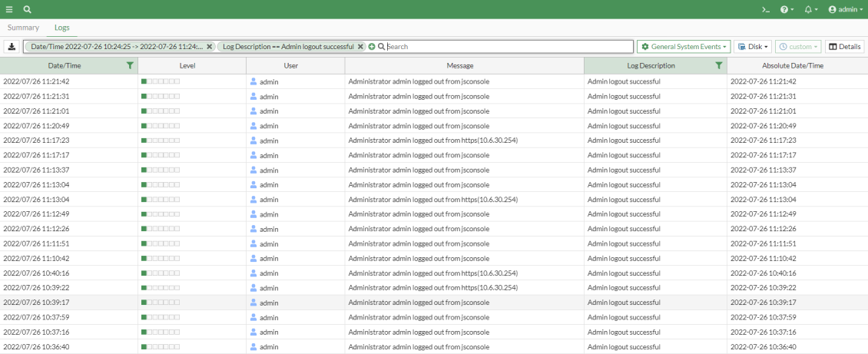
Task: Open the admin user account dropdown
Action: coord(845,9)
